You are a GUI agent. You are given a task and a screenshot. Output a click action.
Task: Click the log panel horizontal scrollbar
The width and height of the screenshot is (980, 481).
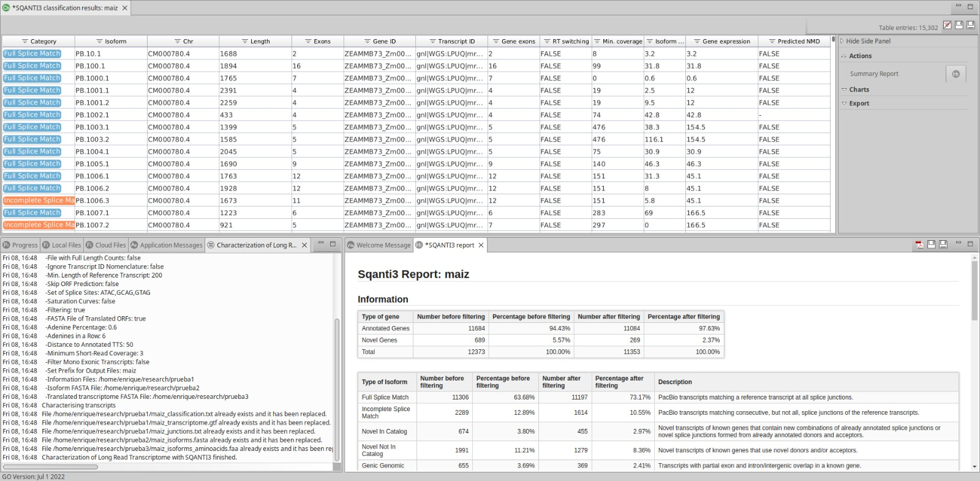coord(50,467)
